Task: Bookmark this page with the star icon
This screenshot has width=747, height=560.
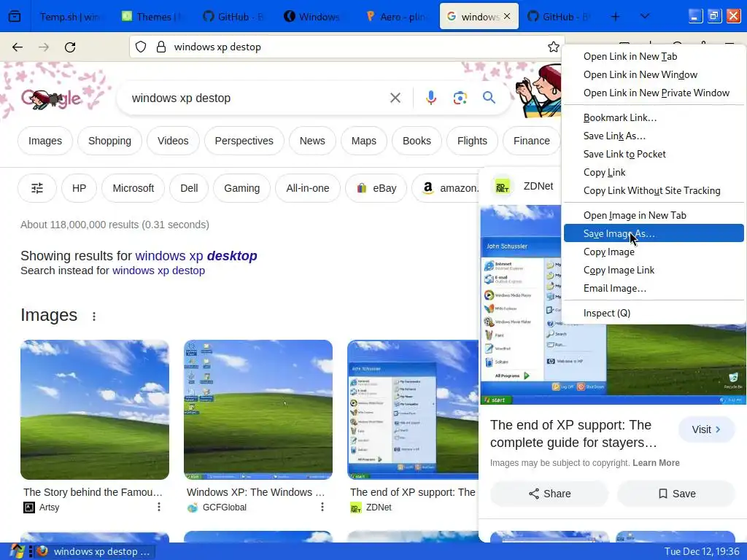Action: [x=553, y=47]
